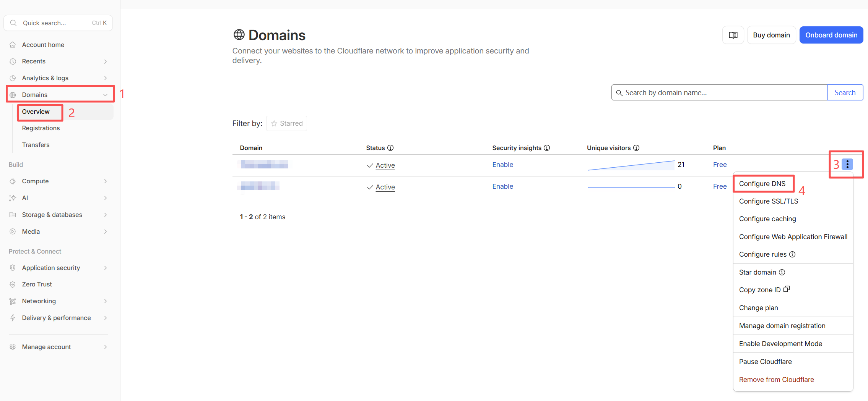Click the Domains globe icon in sidebar

13,95
